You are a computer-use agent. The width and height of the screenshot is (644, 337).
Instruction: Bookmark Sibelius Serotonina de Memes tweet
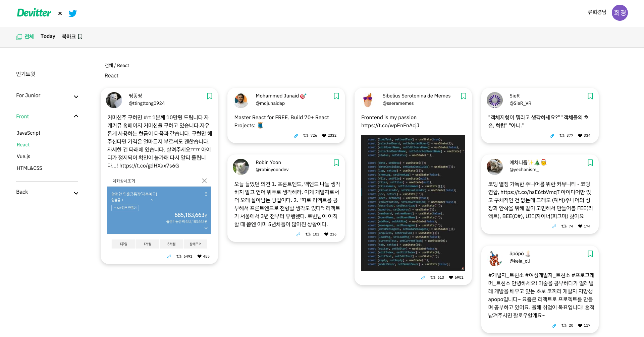(x=464, y=96)
